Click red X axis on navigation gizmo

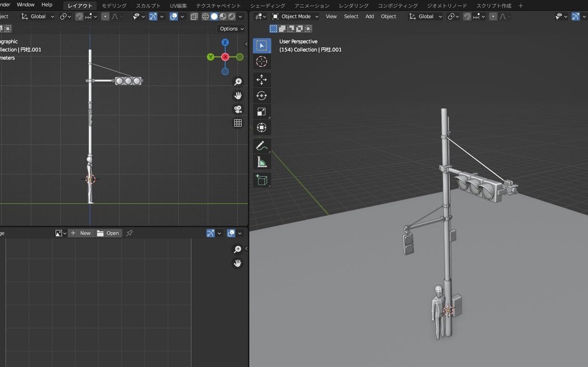(225, 57)
